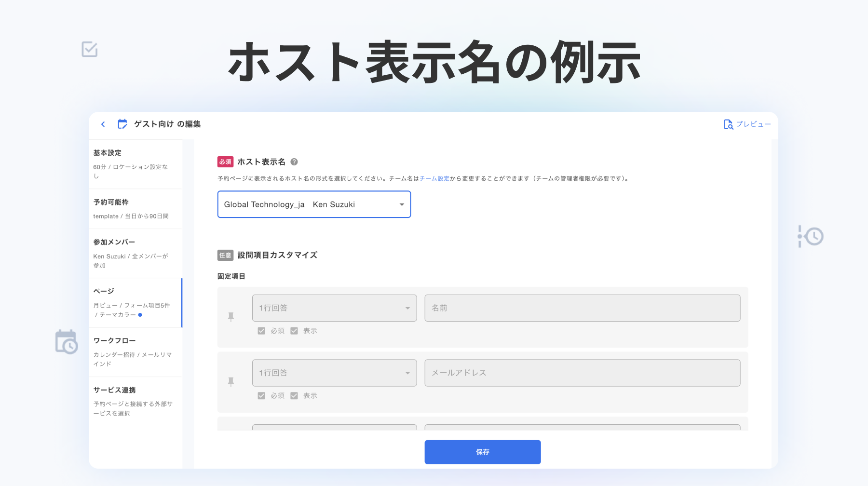Click the 設問項目カスタマイズ heading
The height and width of the screenshot is (486, 868).
point(277,255)
